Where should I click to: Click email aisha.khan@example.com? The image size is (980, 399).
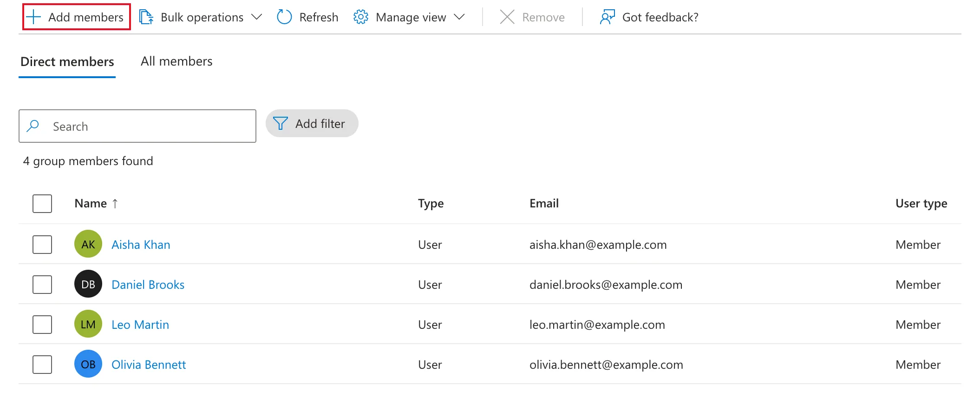pyautogui.click(x=598, y=245)
